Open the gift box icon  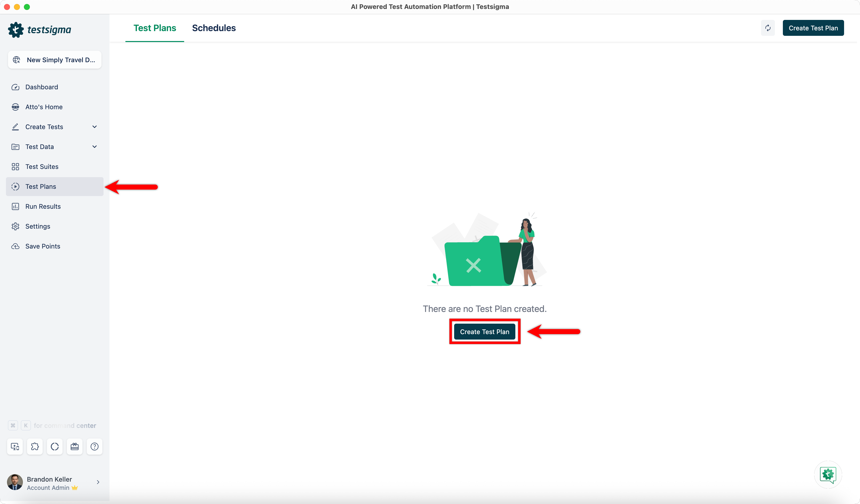click(74, 446)
